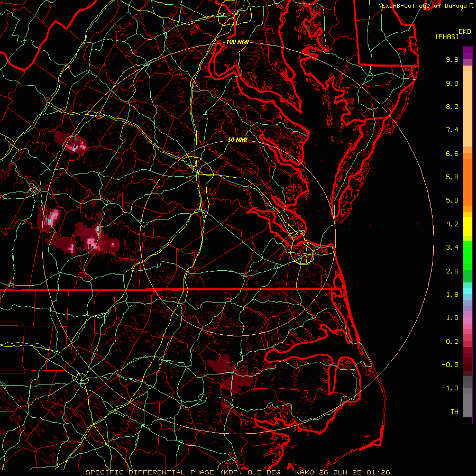Click the SPECIFIC DIFFERENTIAL PHASE (KDP) caption text

[164, 472]
